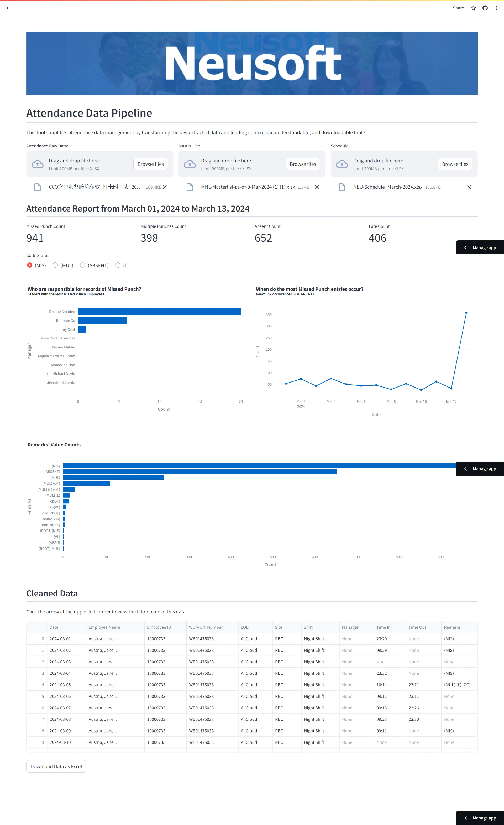Click the Time In column header

(390, 627)
